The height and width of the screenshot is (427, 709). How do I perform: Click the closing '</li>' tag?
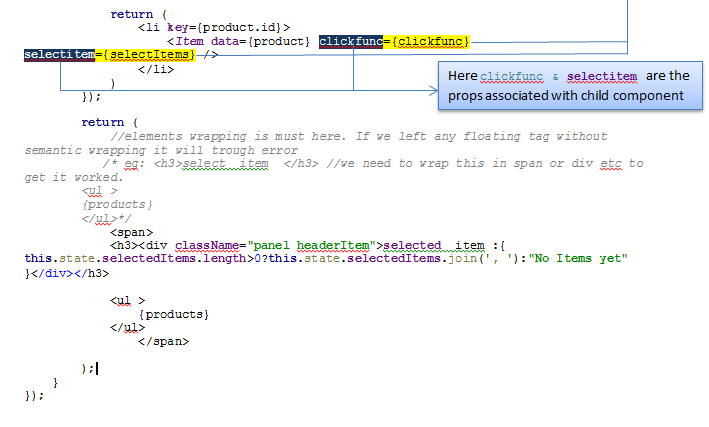coord(156,70)
